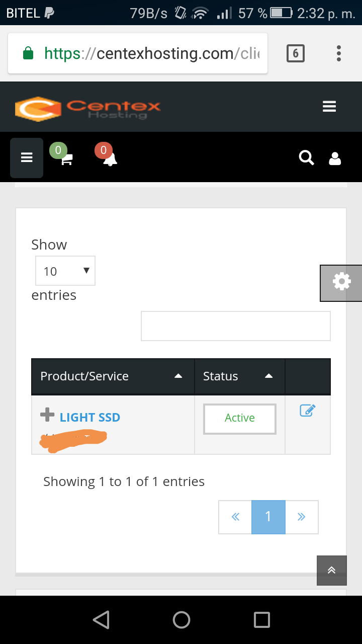Screen dimensions: 362x644
Task: Open the top header hamburger menu
Action: point(329,107)
